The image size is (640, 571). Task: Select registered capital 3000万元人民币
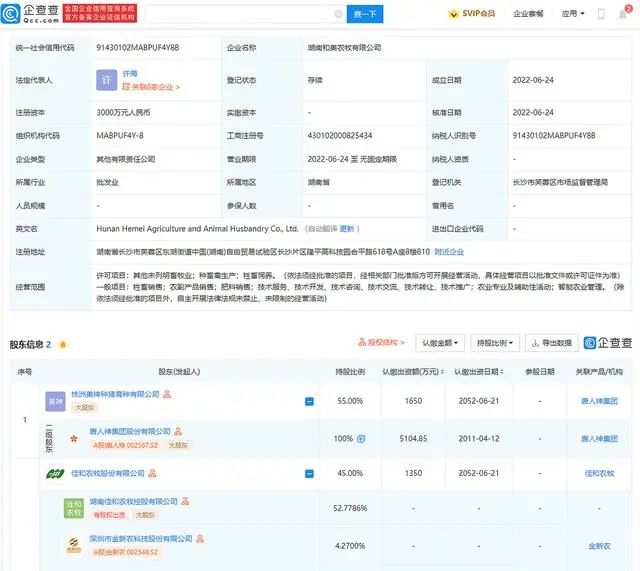click(123, 112)
